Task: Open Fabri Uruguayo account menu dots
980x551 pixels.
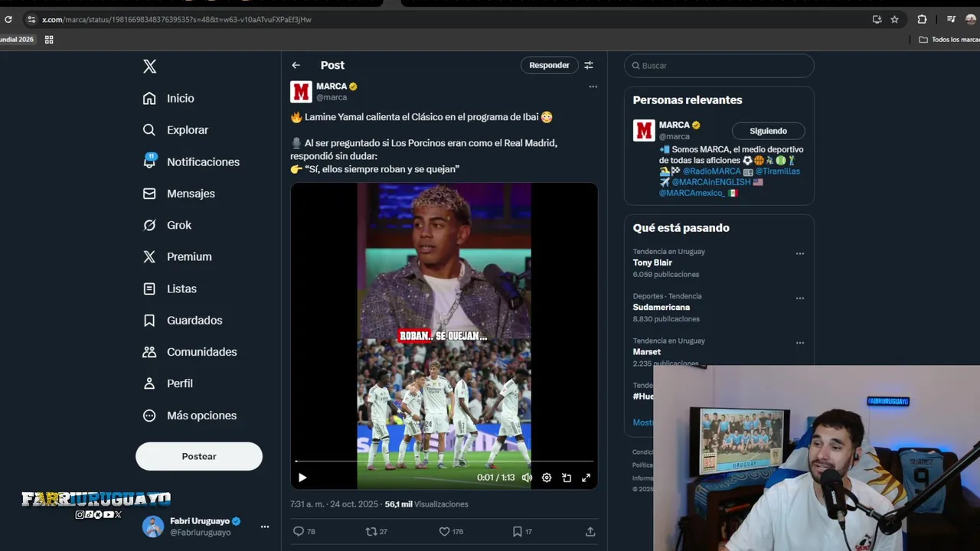Action: 264,527
